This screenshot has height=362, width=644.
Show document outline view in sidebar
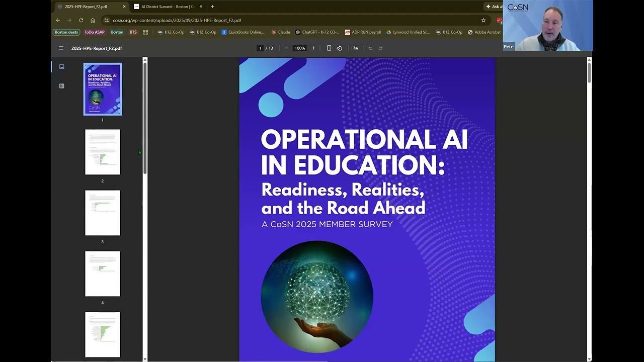[62, 86]
